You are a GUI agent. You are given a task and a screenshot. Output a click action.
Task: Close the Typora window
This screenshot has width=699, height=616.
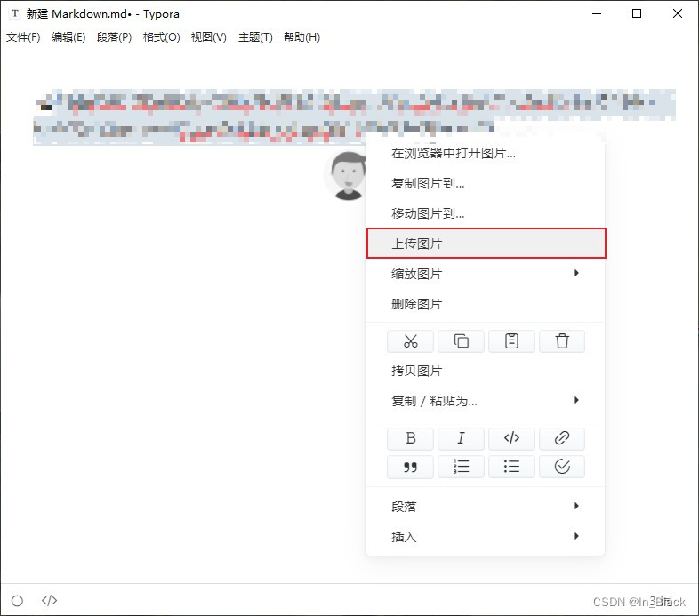point(677,14)
